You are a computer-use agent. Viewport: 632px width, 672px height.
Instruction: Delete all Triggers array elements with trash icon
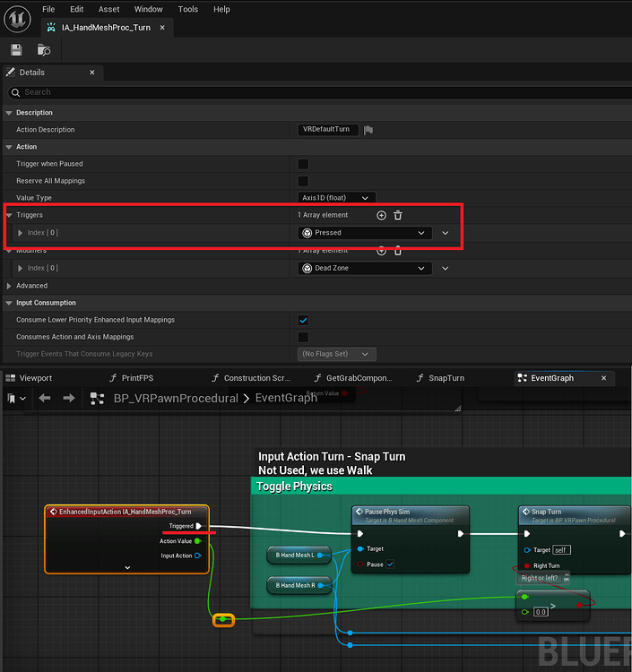click(398, 215)
